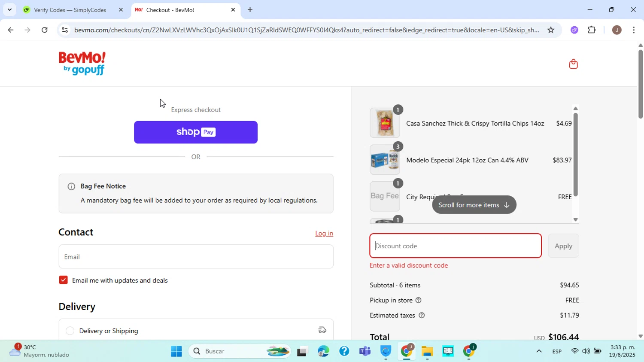The height and width of the screenshot is (362, 644).
Task: Close the Checkout - BevMo! tab
Action: tap(233, 10)
